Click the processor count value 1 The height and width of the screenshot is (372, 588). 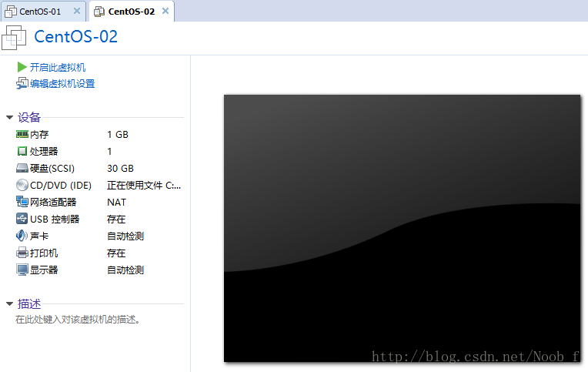(109, 151)
